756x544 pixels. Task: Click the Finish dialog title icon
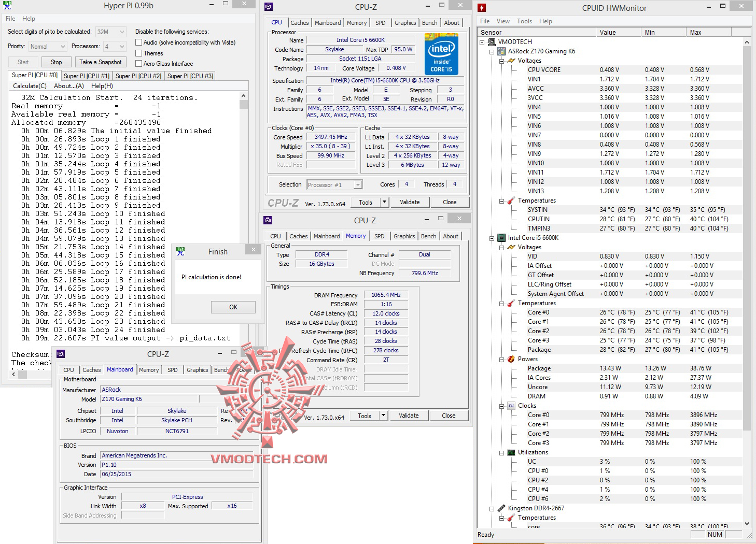click(x=180, y=251)
